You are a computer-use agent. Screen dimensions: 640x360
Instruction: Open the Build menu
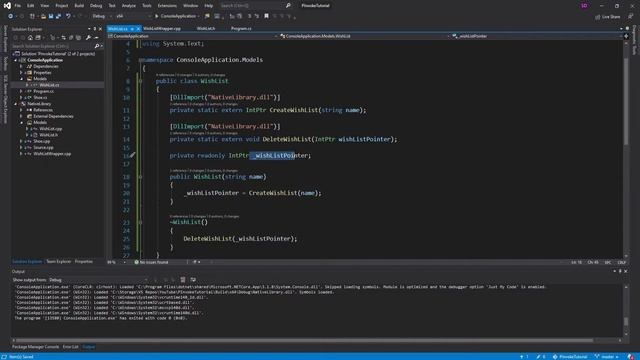[x=79, y=6]
